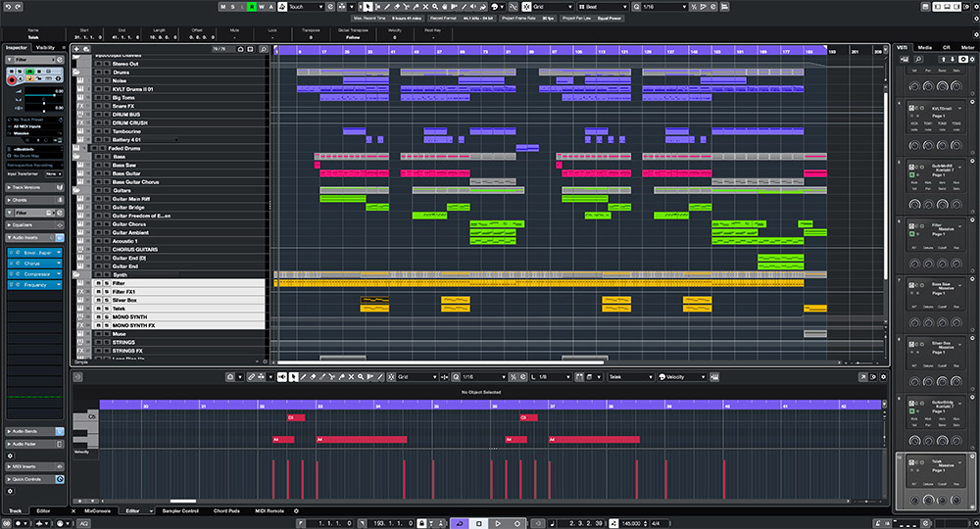Solo the Telek track
Image resolution: width=980 pixels, height=529 pixels.
pos(106,309)
